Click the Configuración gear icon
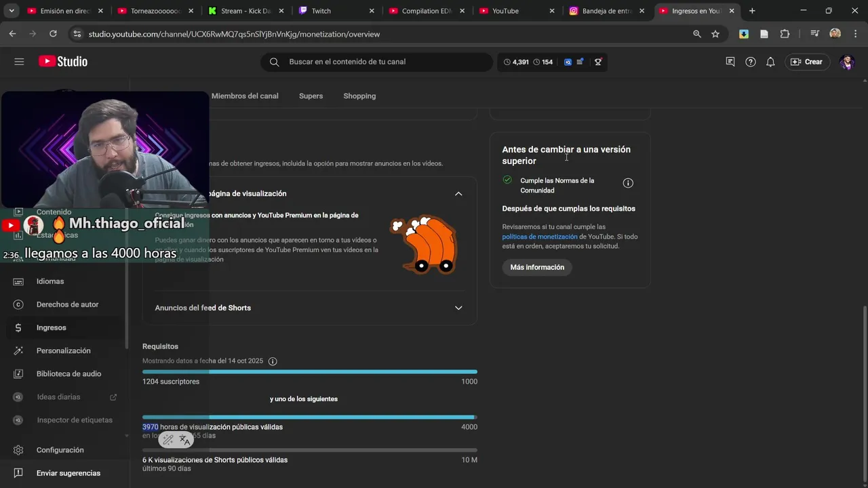868x488 pixels. (18, 450)
